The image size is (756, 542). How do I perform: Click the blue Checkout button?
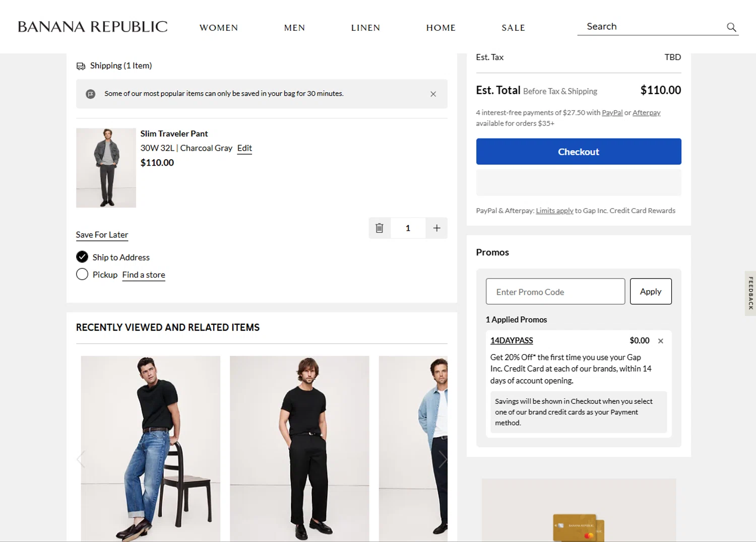pyautogui.click(x=579, y=152)
